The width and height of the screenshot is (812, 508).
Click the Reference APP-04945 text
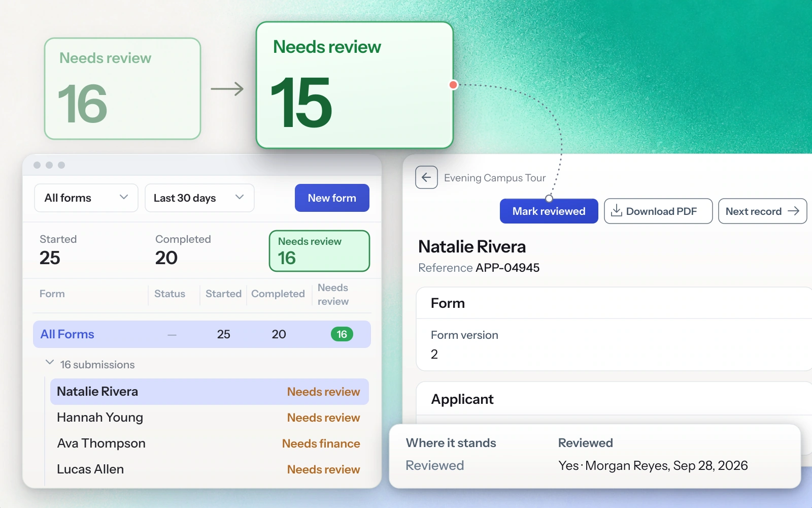[479, 268]
